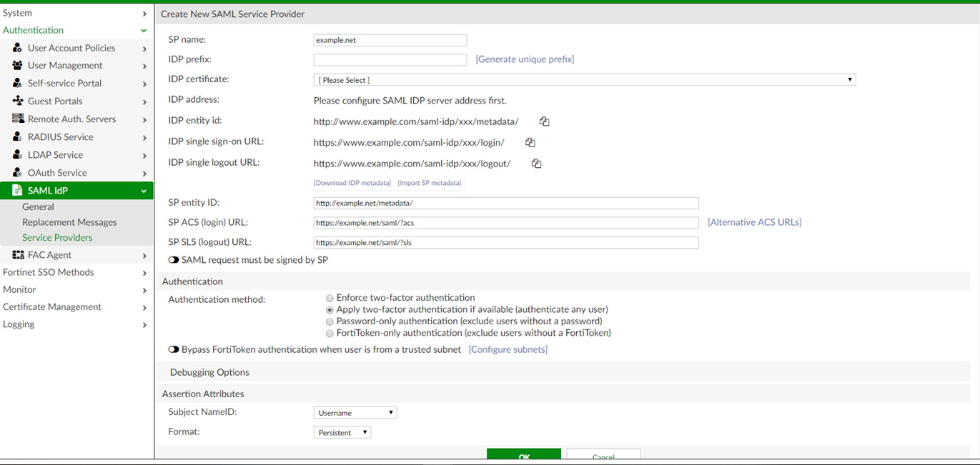Copy the IDP single sign-on URL

point(530,143)
